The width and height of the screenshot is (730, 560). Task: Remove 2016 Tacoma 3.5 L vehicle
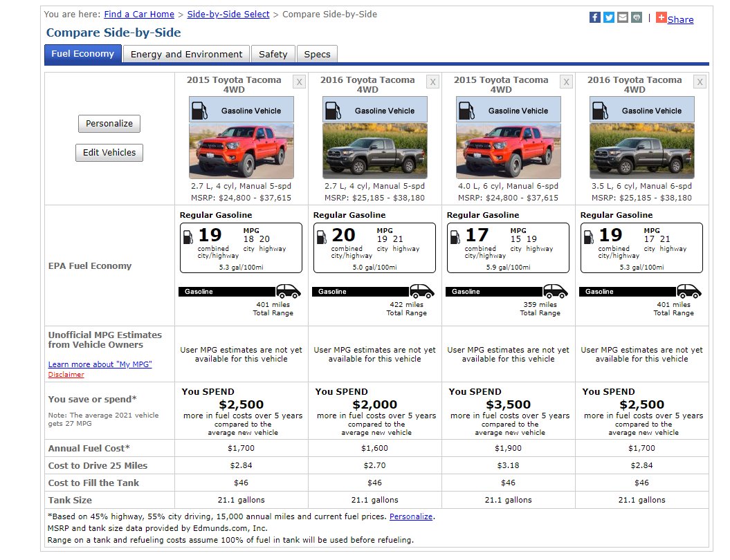click(700, 82)
